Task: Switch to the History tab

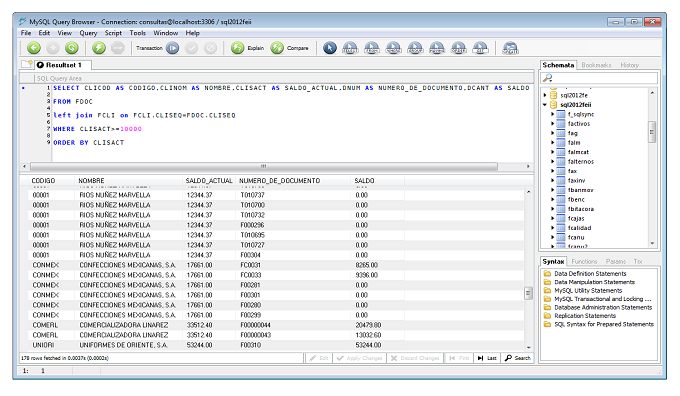Action: 629,65
